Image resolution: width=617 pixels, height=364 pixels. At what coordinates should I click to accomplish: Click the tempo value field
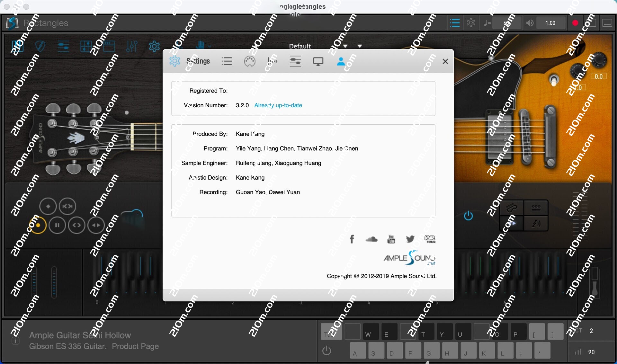[507, 23]
